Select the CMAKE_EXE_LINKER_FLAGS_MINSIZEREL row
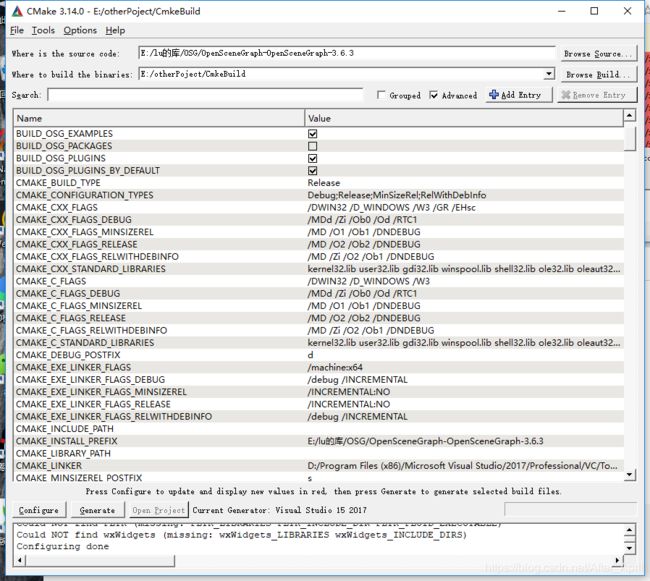 point(319,392)
